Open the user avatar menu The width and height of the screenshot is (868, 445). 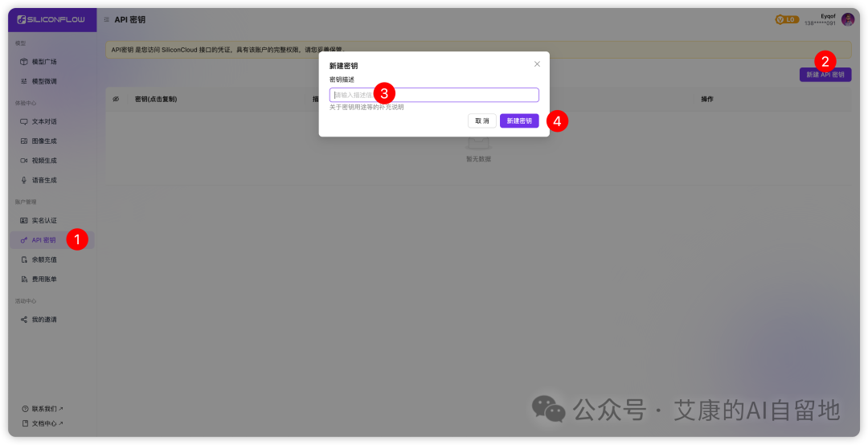click(x=848, y=20)
